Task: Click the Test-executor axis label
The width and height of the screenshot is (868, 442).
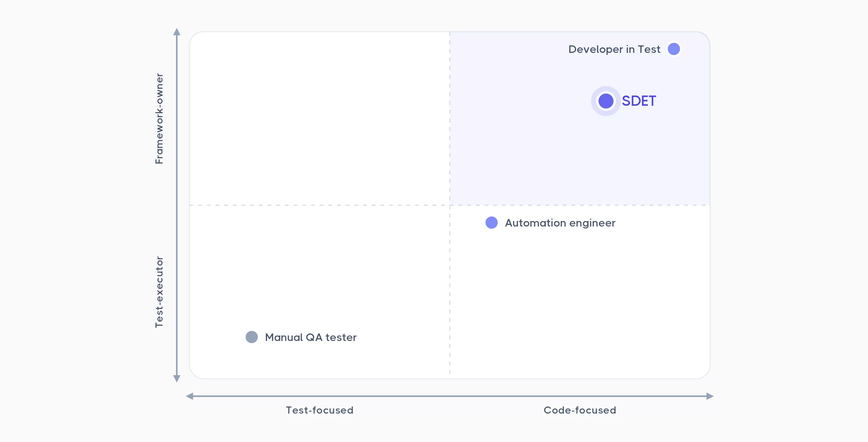Action: 159,292
